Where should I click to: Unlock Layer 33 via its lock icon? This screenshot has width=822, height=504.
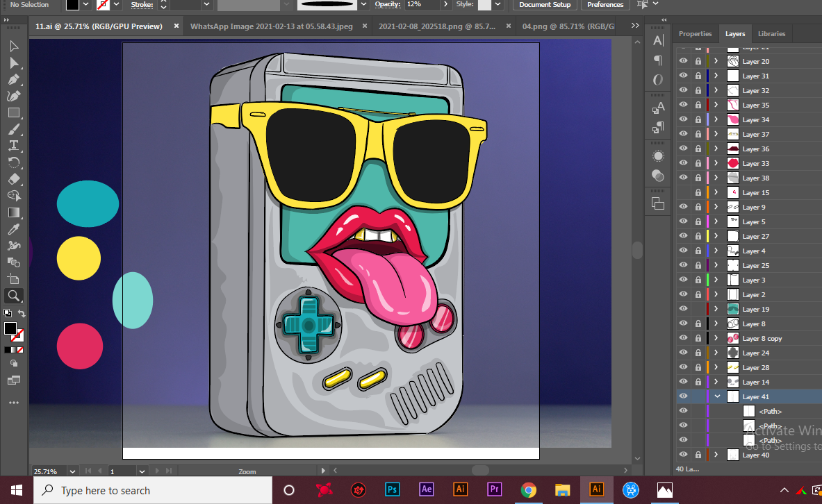coord(698,163)
